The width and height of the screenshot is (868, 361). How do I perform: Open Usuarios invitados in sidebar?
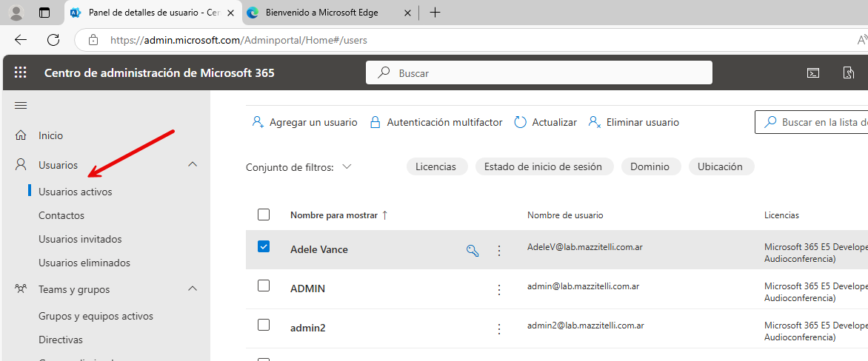80,240
